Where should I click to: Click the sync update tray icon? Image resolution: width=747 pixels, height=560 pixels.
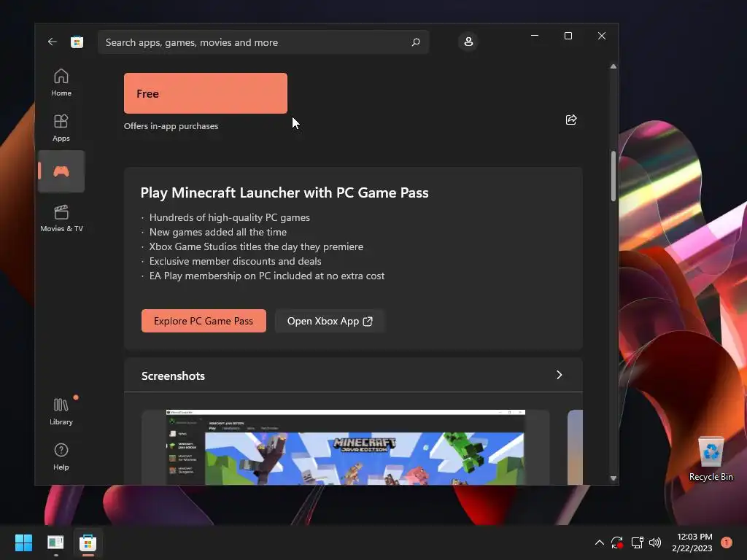(x=617, y=542)
